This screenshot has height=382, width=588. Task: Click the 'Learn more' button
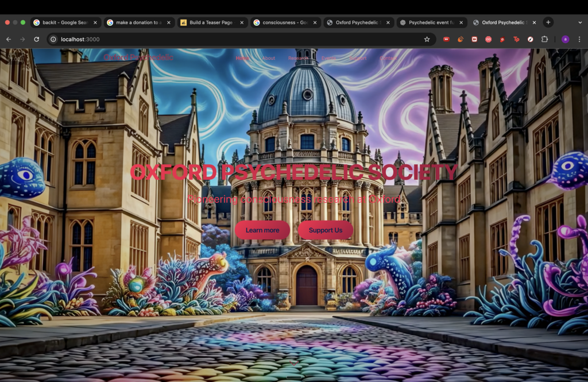click(262, 230)
